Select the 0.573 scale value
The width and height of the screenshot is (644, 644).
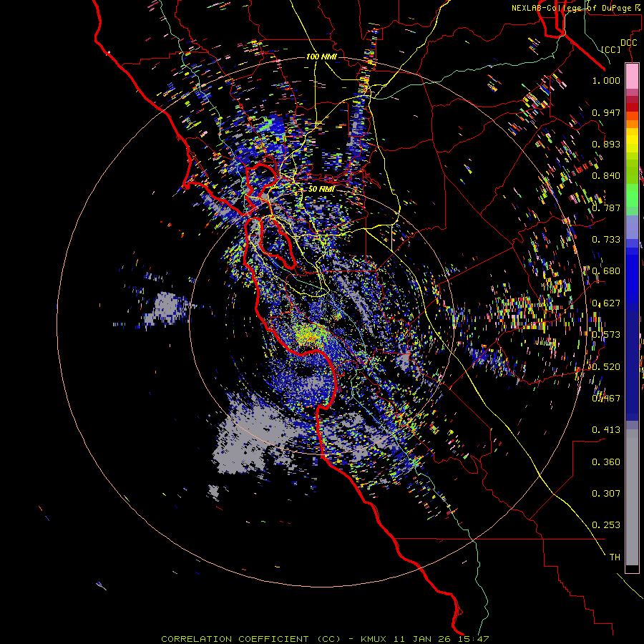click(x=606, y=335)
